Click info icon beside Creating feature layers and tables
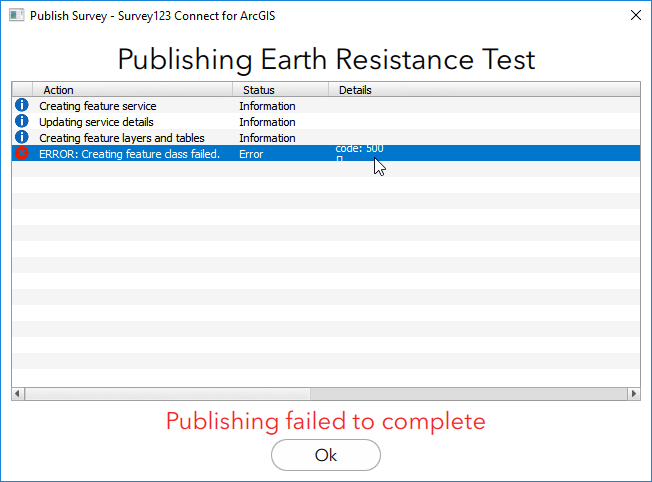Viewport: 652px width, 482px height. (22, 137)
